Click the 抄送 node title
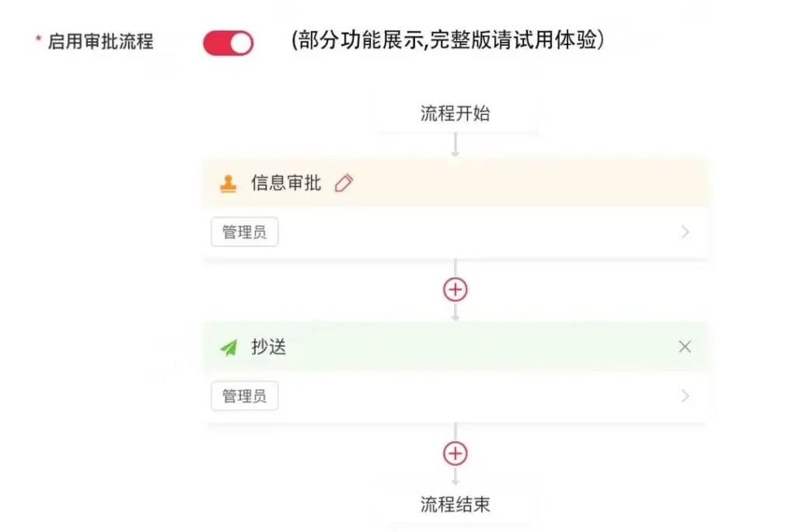796x532 pixels. pos(268,347)
